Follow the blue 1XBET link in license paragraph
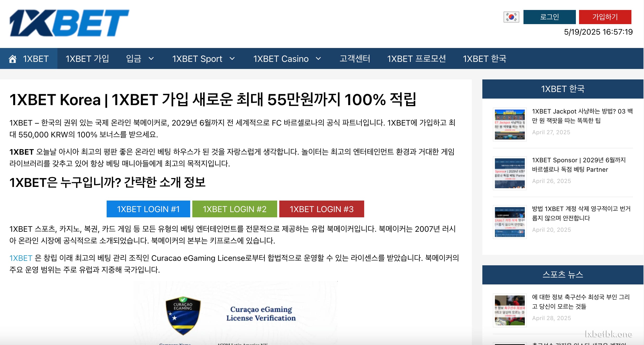Image resolution: width=644 pixels, height=345 pixels. [x=21, y=258]
